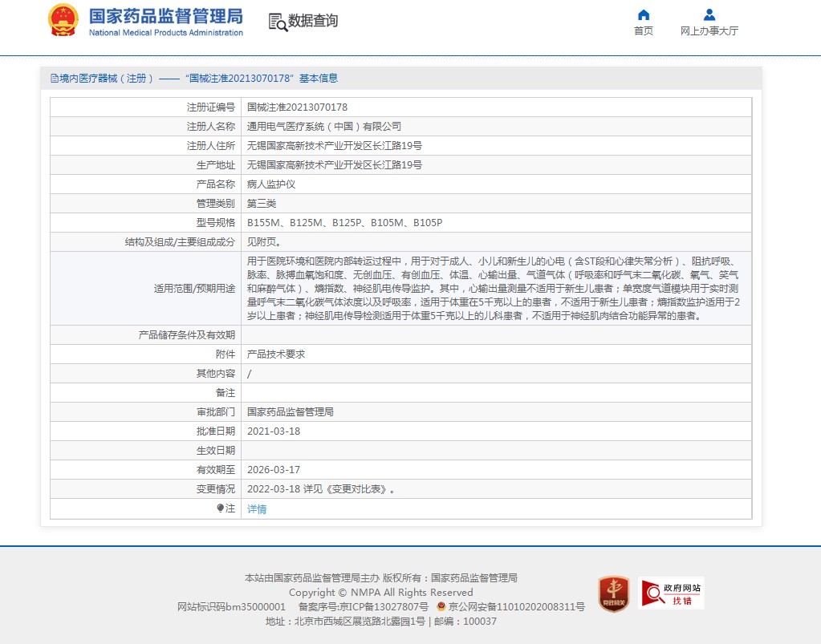Go to 首页 from the top navigation
The width and height of the screenshot is (821, 644).
click(643, 31)
